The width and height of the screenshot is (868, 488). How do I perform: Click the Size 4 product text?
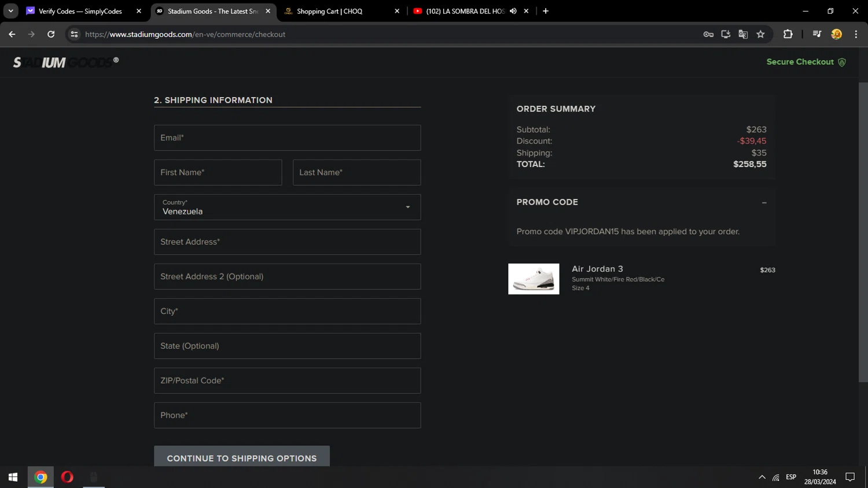click(x=580, y=288)
